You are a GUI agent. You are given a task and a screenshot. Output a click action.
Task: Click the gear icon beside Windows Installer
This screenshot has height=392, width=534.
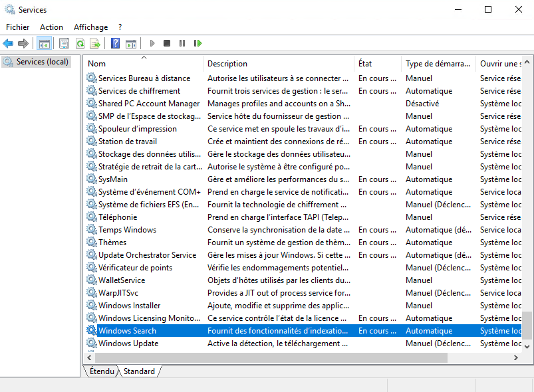tap(91, 305)
